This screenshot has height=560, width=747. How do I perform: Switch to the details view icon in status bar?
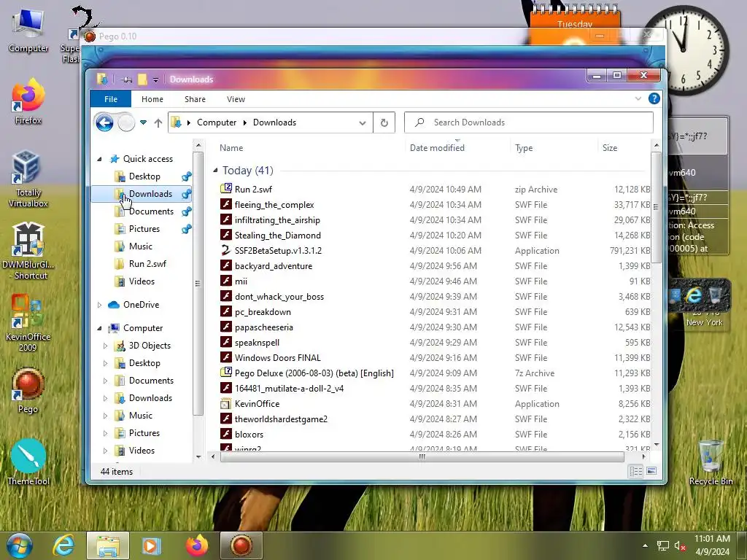pos(636,472)
